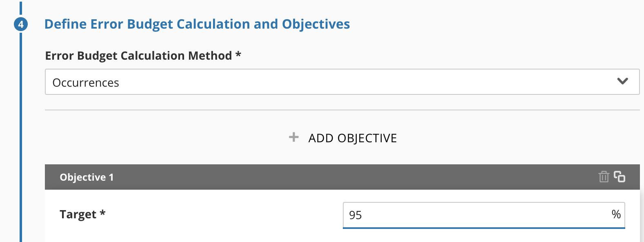Click the value 95 in Target
The image size is (644, 242).
pyautogui.click(x=355, y=215)
